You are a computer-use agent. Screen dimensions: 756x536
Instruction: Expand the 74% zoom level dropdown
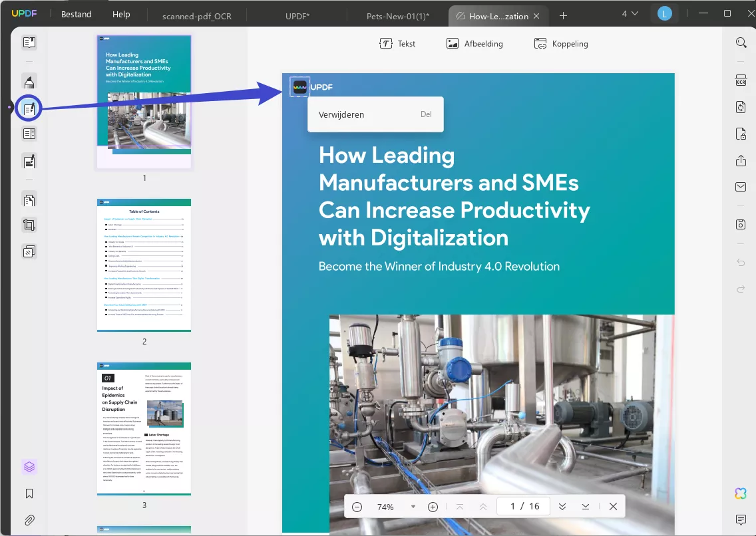413,507
